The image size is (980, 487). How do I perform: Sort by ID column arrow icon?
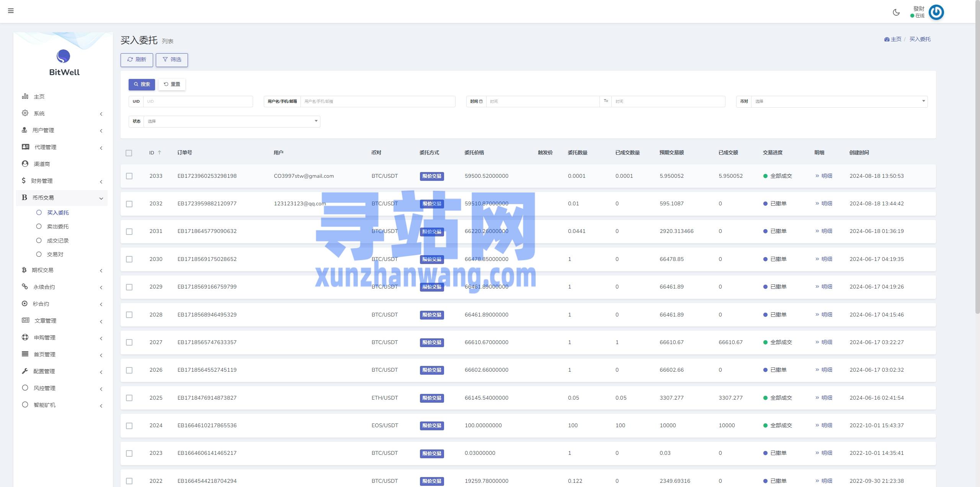tap(160, 152)
